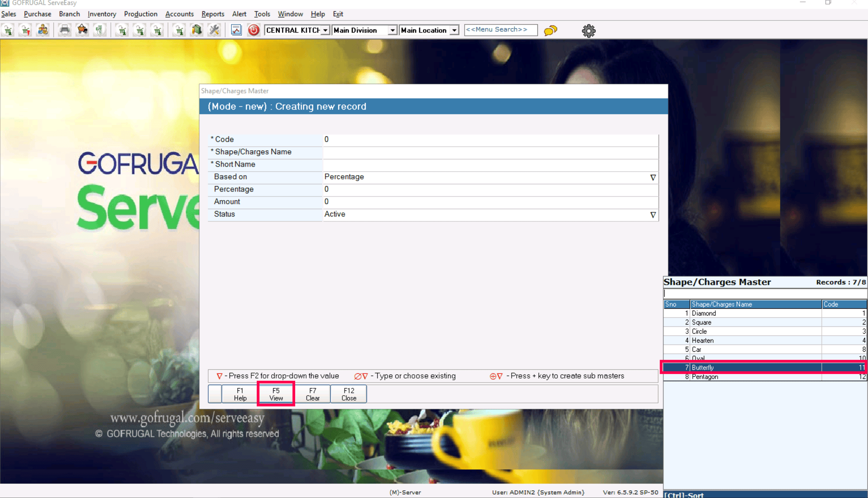Open the Status dropdown arrow
Viewport: 868px width, 498px height.
(653, 215)
